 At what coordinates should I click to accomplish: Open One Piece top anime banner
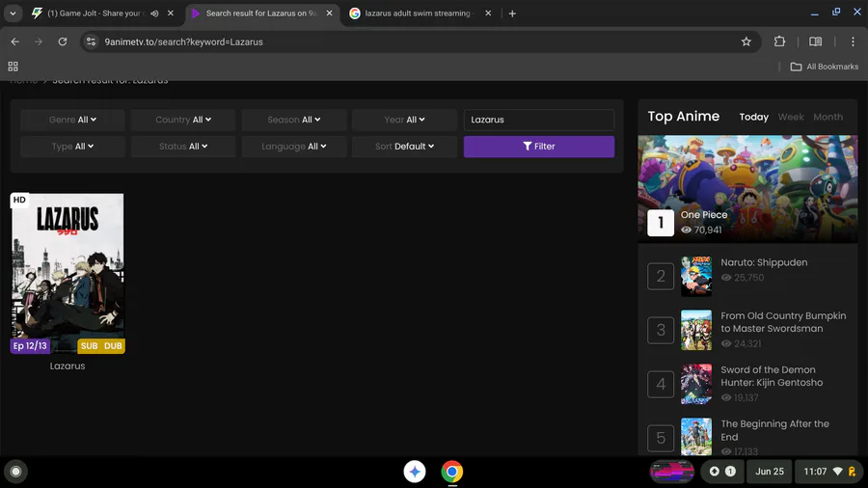[747, 189]
